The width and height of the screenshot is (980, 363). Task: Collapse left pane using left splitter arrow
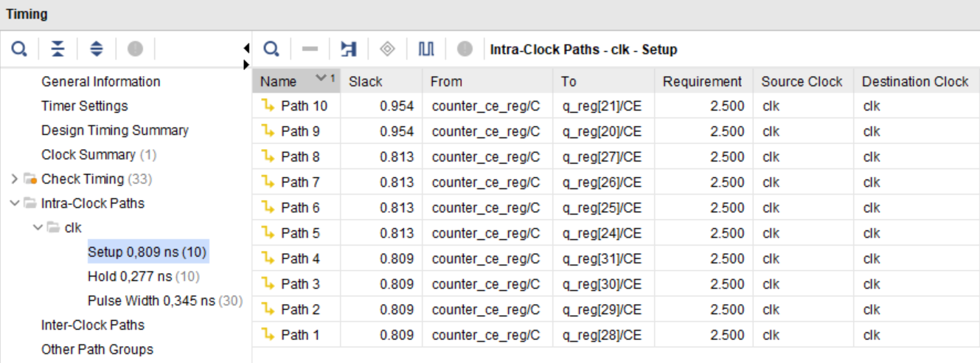246,49
